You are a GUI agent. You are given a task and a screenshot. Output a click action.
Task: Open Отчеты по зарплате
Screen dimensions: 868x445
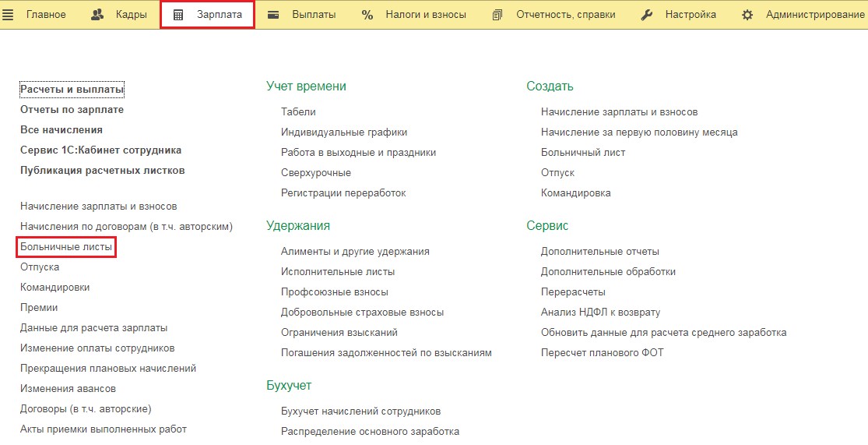pyautogui.click(x=72, y=110)
